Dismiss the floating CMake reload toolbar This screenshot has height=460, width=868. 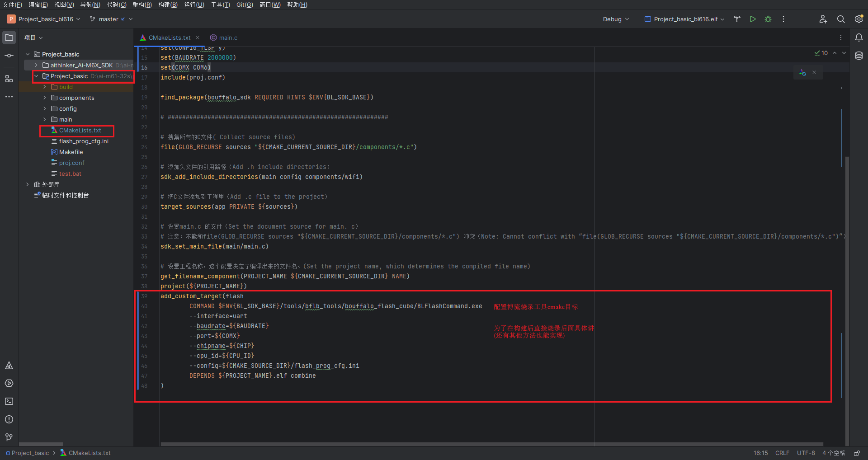[x=814, y=72]
